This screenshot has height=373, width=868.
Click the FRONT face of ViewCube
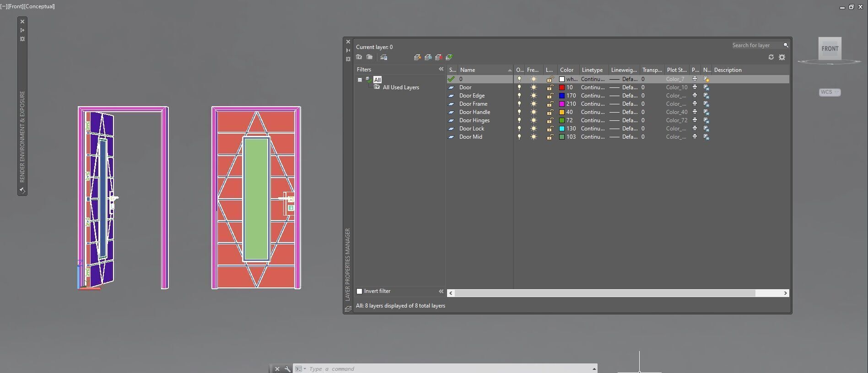pos(830,49)
